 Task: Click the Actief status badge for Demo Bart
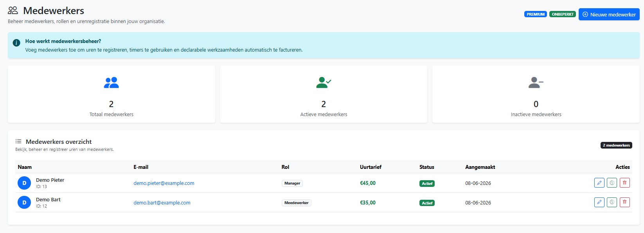coord(427,203)
